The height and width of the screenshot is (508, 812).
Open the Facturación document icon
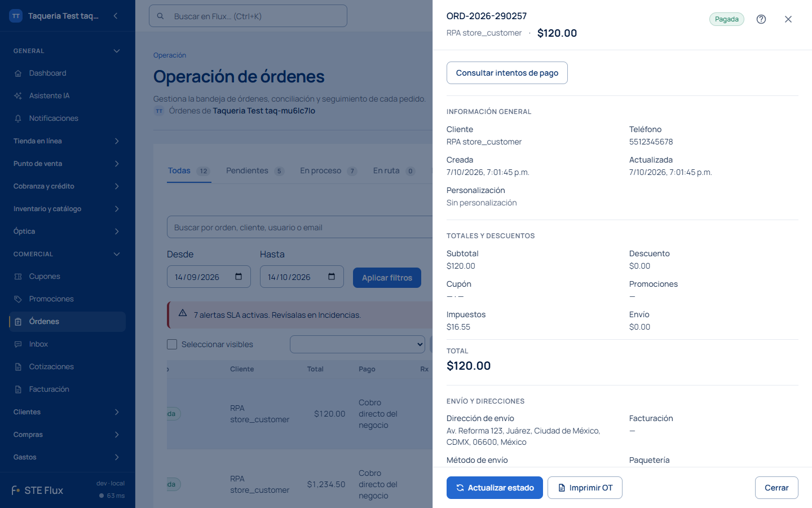click(18, 389)
